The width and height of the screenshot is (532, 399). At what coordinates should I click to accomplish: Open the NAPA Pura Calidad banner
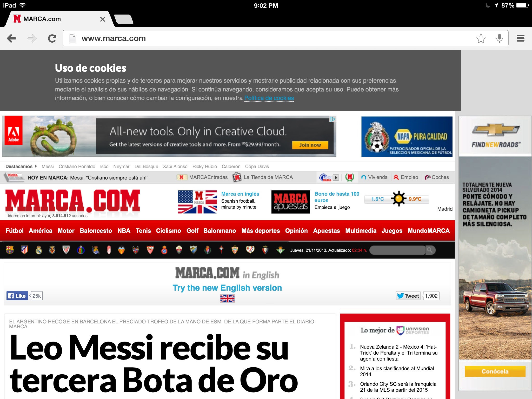click(407, 137)
